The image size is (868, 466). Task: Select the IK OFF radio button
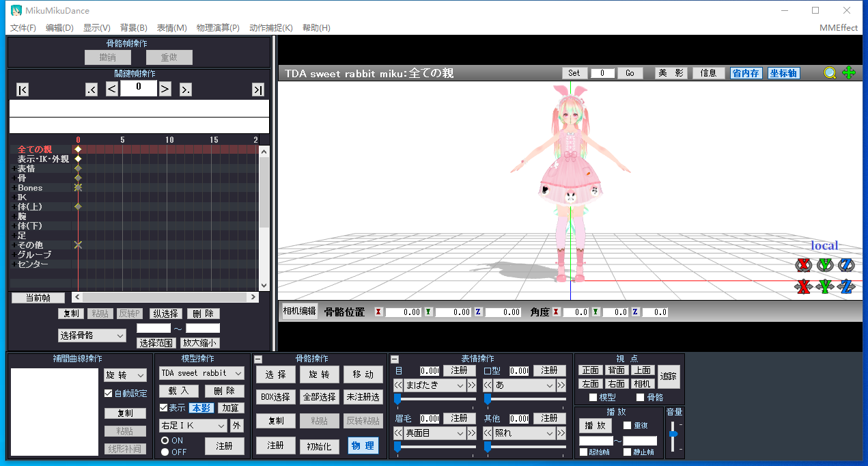click(165, 452)
